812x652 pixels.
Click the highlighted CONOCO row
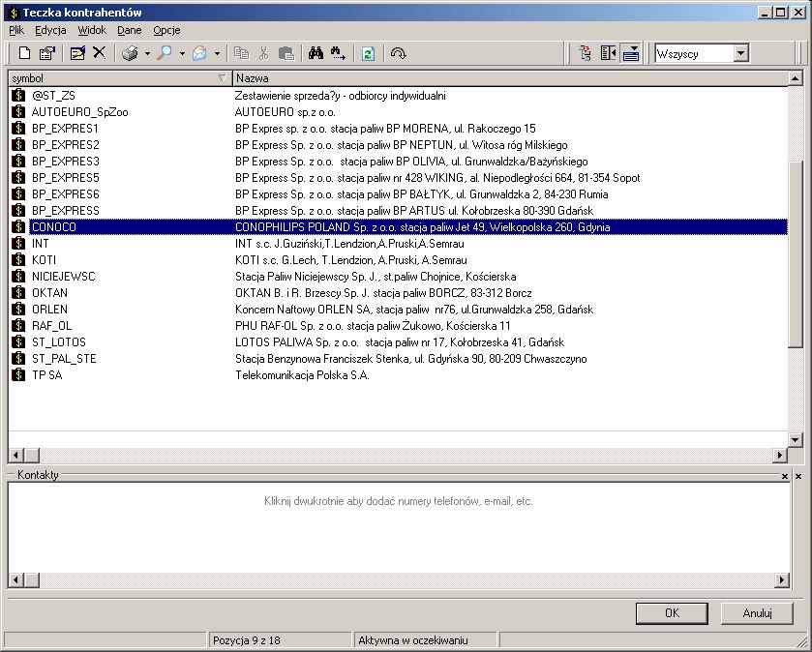pos(398,227)
